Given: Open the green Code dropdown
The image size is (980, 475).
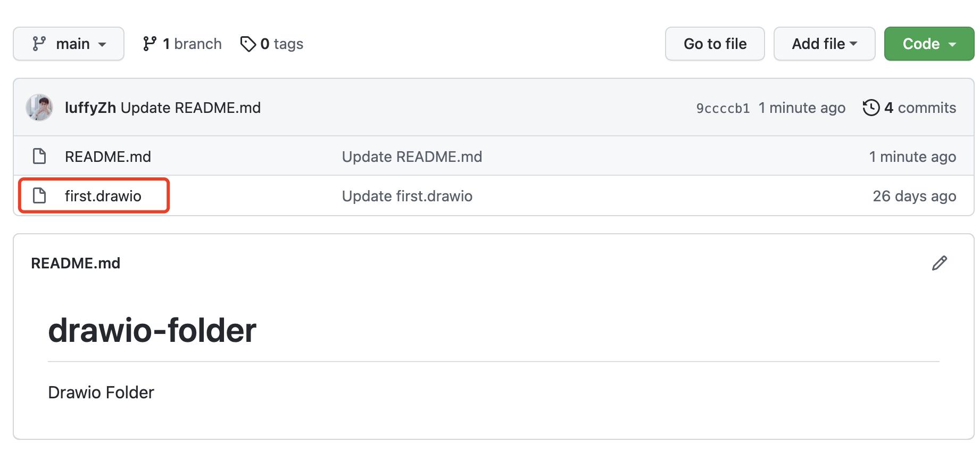Looking at the screenshot, I should click(x=929, y=44).
